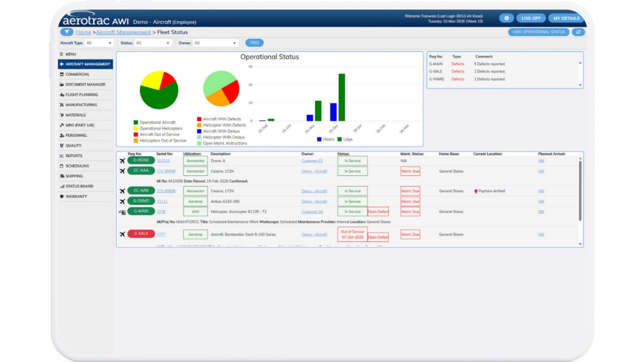
Task: Click the Commercial sidebar icon
Action: point(62,74)
